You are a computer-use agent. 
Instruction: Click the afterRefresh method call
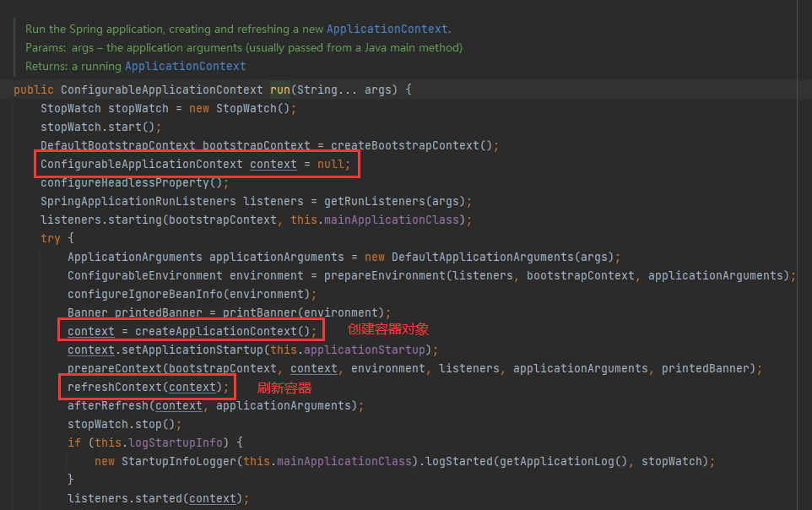[108, 406]
